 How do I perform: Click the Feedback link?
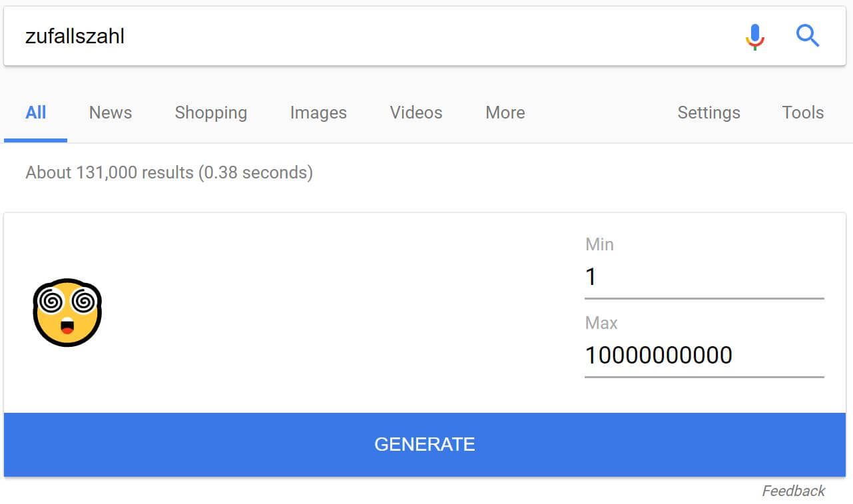point(793,491)
